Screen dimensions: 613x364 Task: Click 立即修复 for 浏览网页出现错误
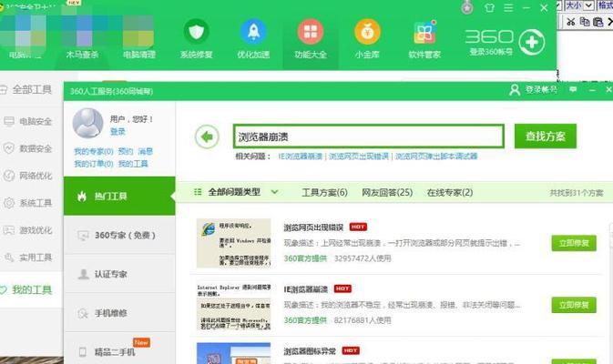574,243
